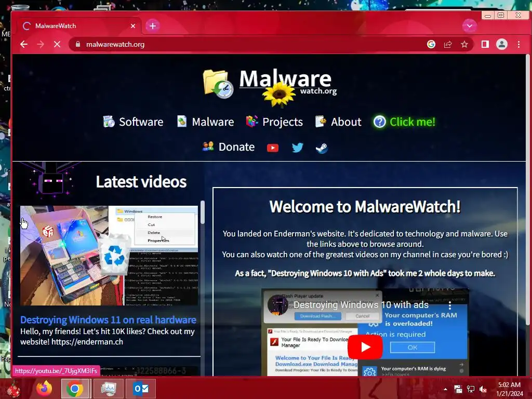Viewport: 532px width, 399px height.
Task: Click the muted speaker tray icon
Action: (x=483, y=389)
